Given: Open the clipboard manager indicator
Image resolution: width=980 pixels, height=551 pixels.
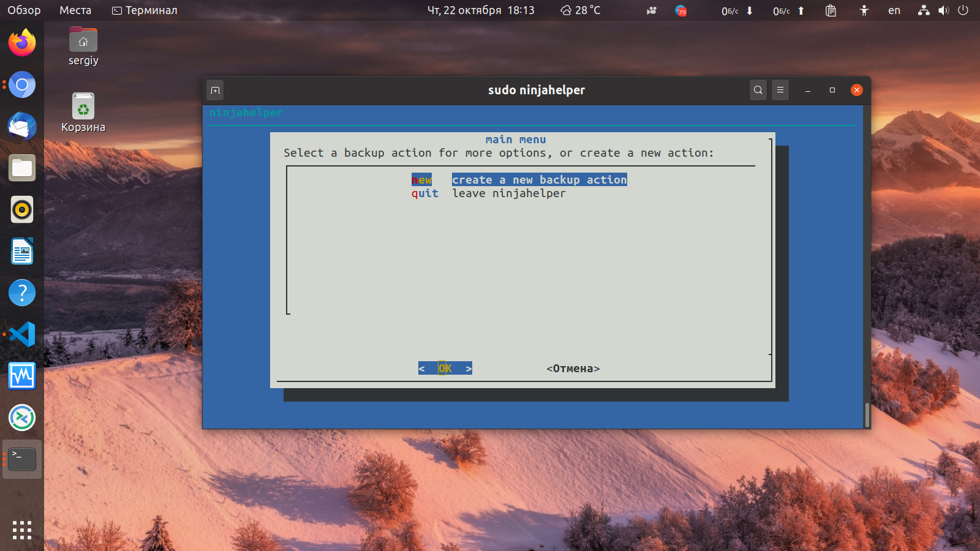Looking at the screenshot, I should tap(831, 10).
